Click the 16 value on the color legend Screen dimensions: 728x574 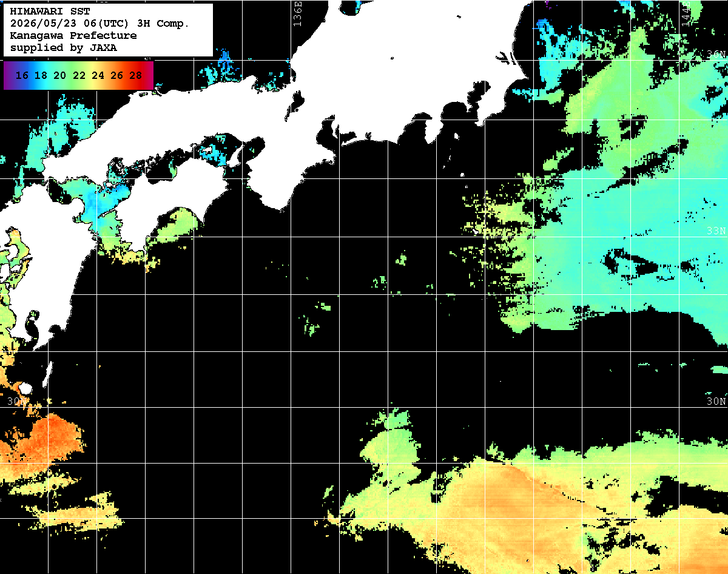pyautogui.click(x=22, y=76)
